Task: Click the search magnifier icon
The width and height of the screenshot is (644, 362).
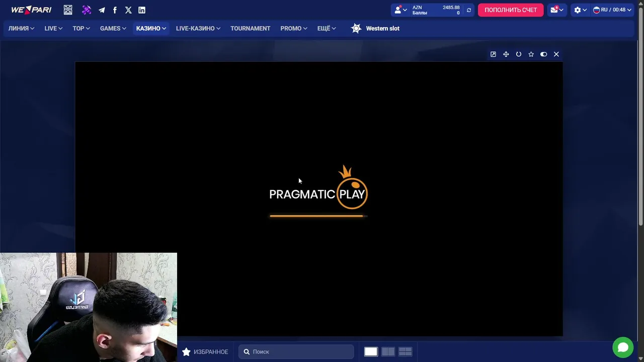Action: tap(247, 352)
